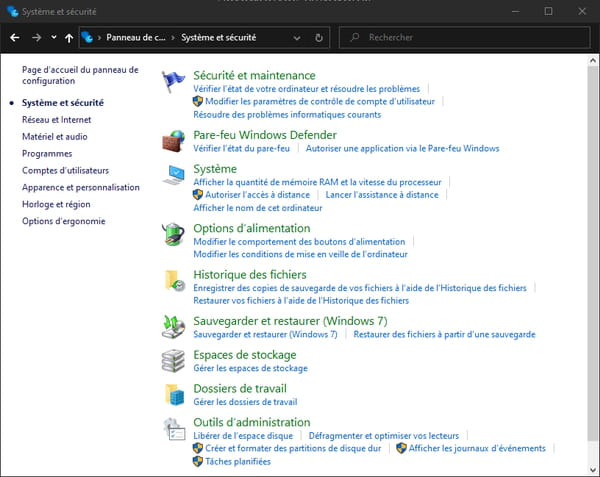Select Système et sécurité in the sidebar

point(63,103)
